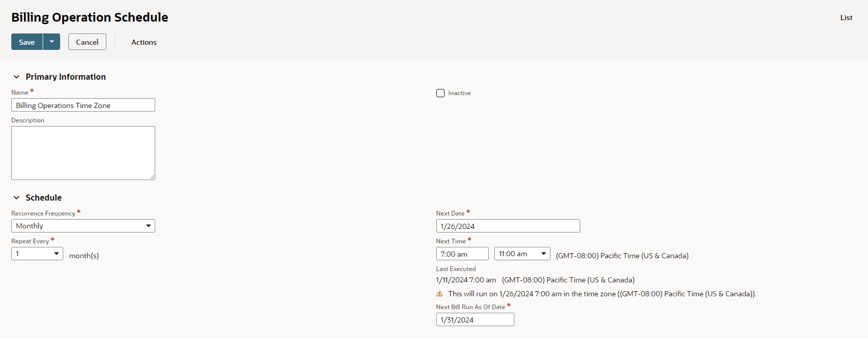
Task: Click the Next Date field
Action: (x=508, y=226)
